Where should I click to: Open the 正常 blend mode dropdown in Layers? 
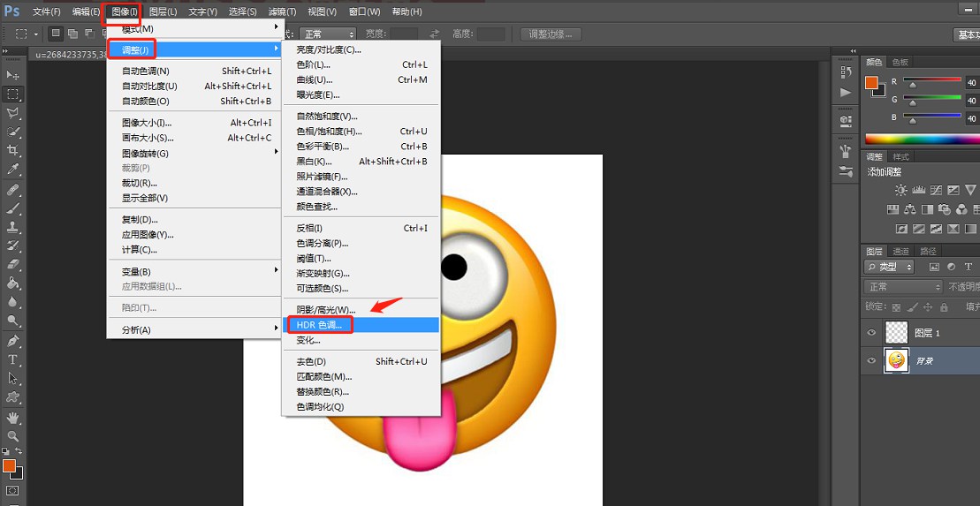[903, 287]
